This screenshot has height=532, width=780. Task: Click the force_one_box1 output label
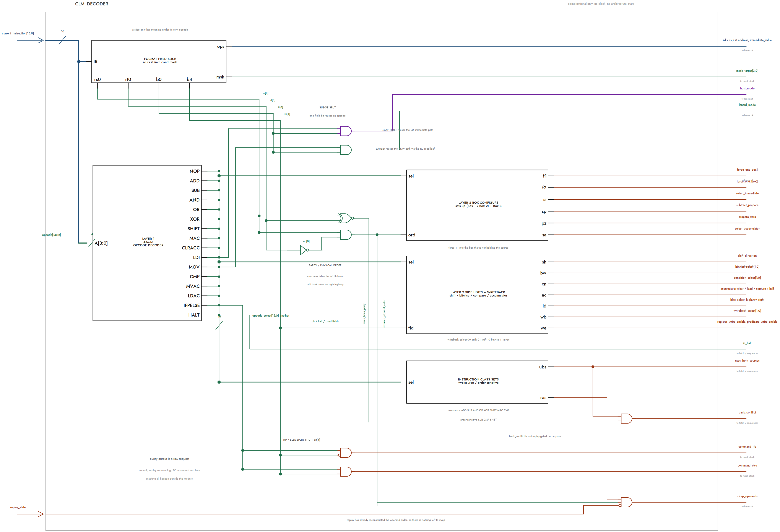[747, 169]
